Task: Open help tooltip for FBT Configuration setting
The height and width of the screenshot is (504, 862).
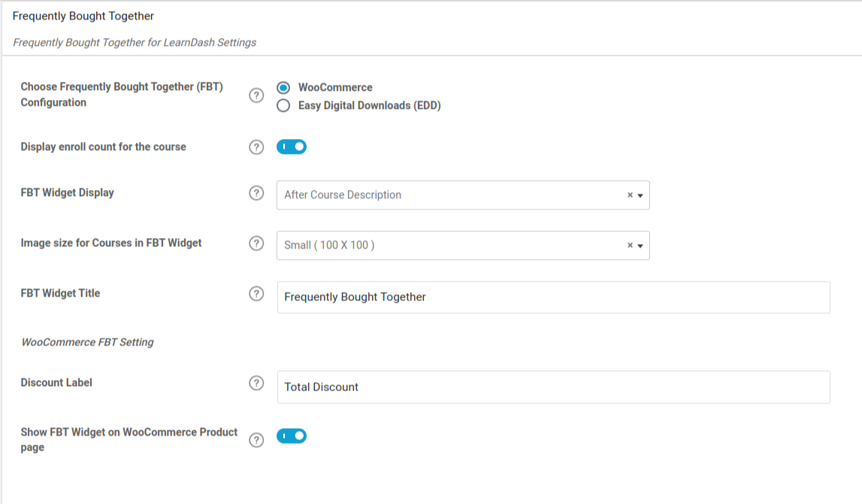Action: coord(257,95)
